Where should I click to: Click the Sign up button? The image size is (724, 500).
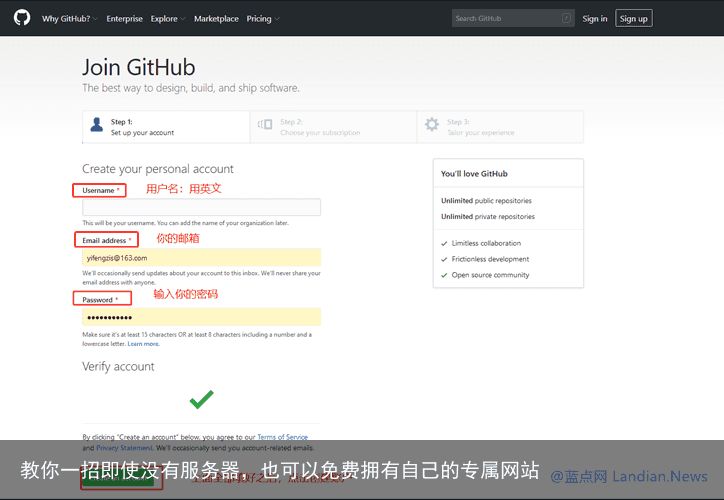coord(634,18)
